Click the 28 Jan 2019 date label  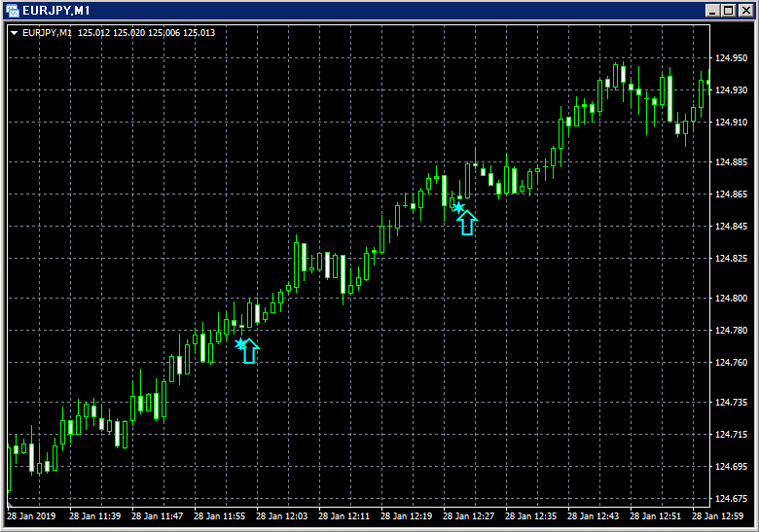(31, 516)
